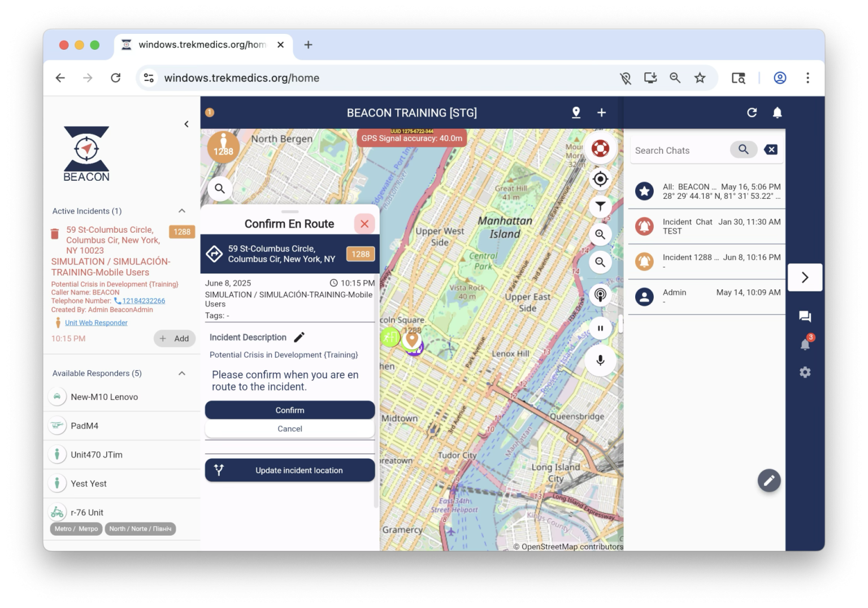
Task: Pause map updates with pause button
Action: click(x=600, y=328)
